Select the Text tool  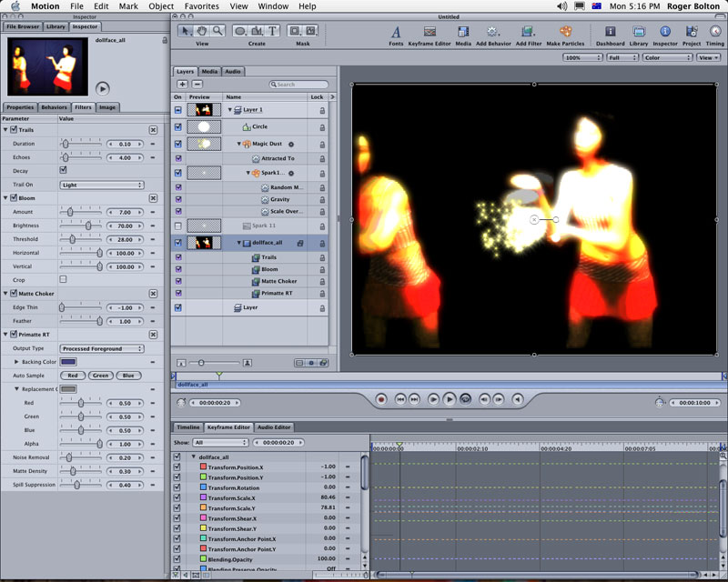pos(272,31)
